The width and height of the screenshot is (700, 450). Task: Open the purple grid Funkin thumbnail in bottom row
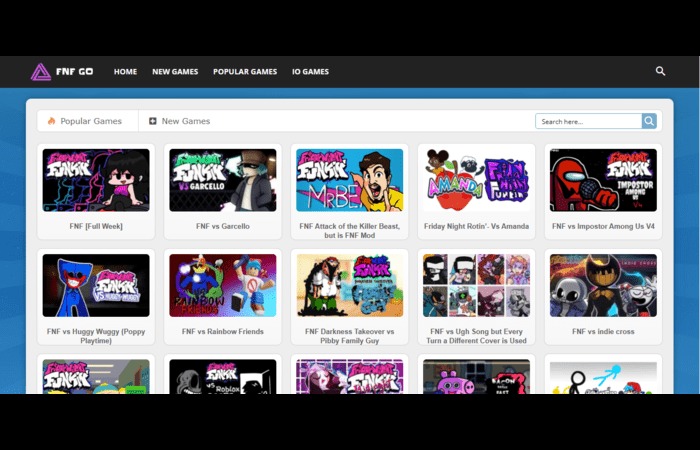pyautogui.click(x=350, y=376)
